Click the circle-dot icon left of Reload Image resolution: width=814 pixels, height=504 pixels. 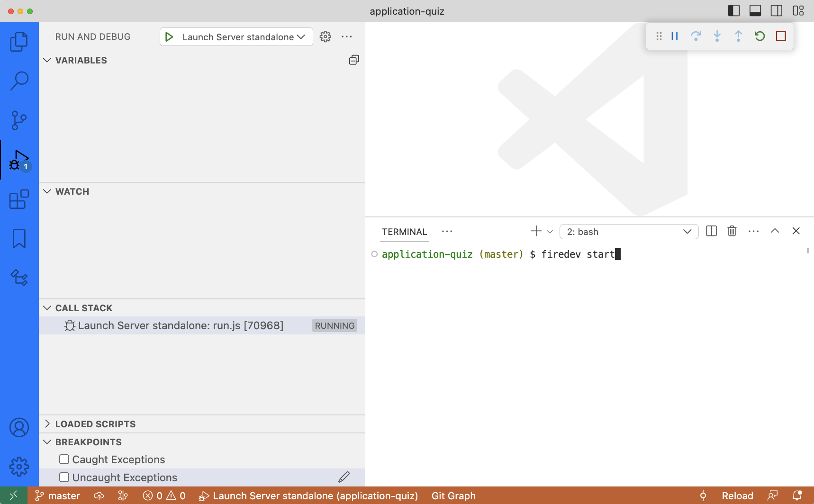coord(703,495)
